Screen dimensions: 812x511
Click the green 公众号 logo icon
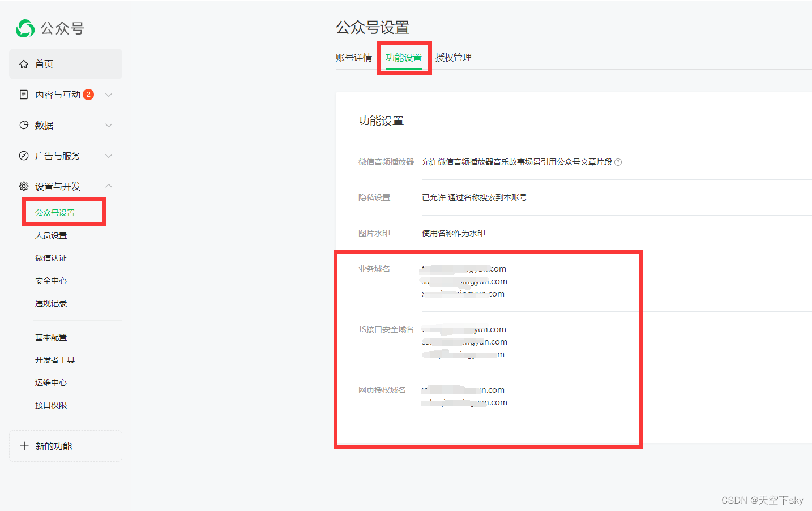coord(25,28)
